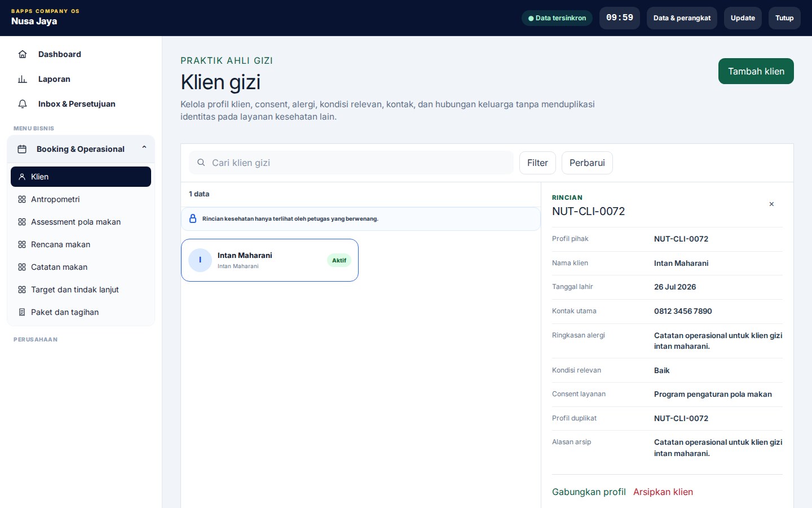Open Antropometri from the sidebar

[81, 199]
